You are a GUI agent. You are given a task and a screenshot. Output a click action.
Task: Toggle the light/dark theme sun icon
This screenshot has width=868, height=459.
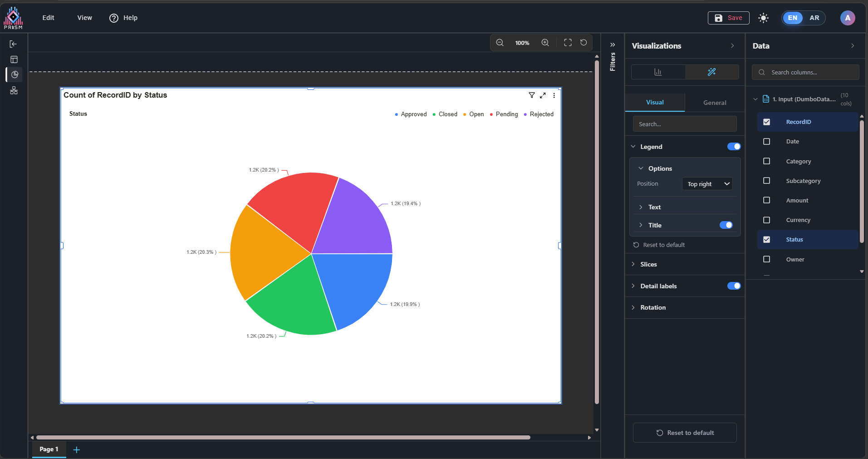[763, 18]
